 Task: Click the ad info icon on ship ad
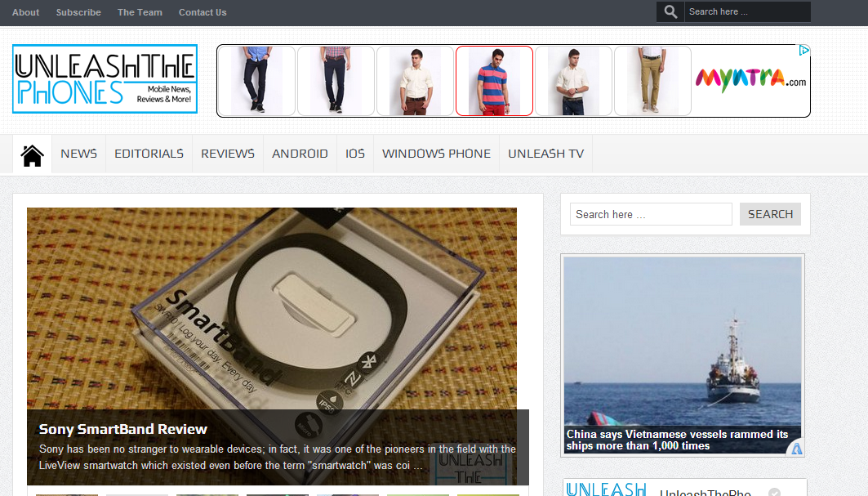click(x=796, y=449)
